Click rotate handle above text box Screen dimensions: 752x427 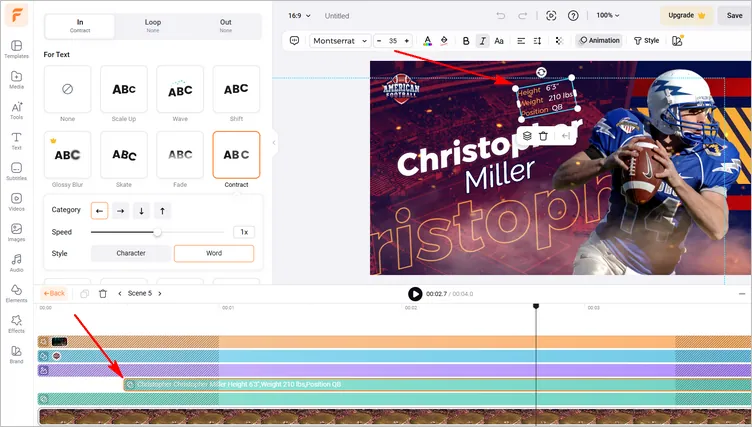click(541, 72)
